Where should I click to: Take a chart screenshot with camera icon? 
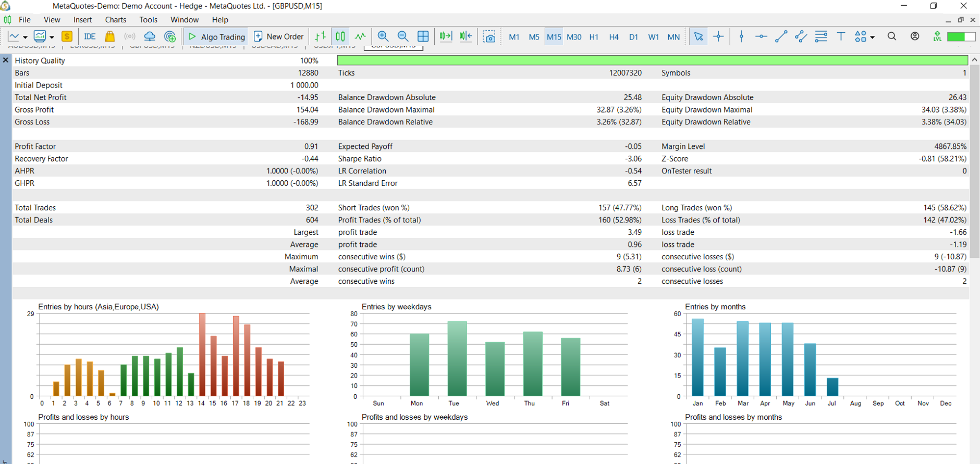click(x=489, y=36)
